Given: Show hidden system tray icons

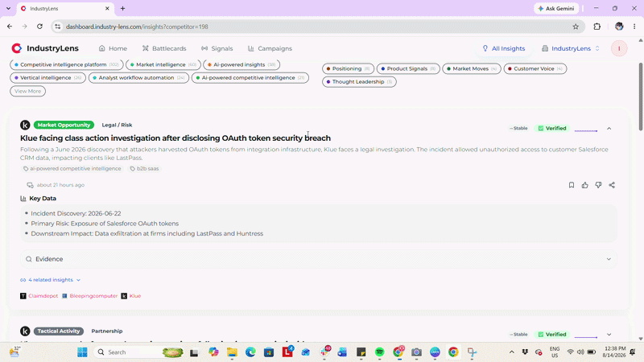Looking at the screenshot, I should [x=511, y=352].
